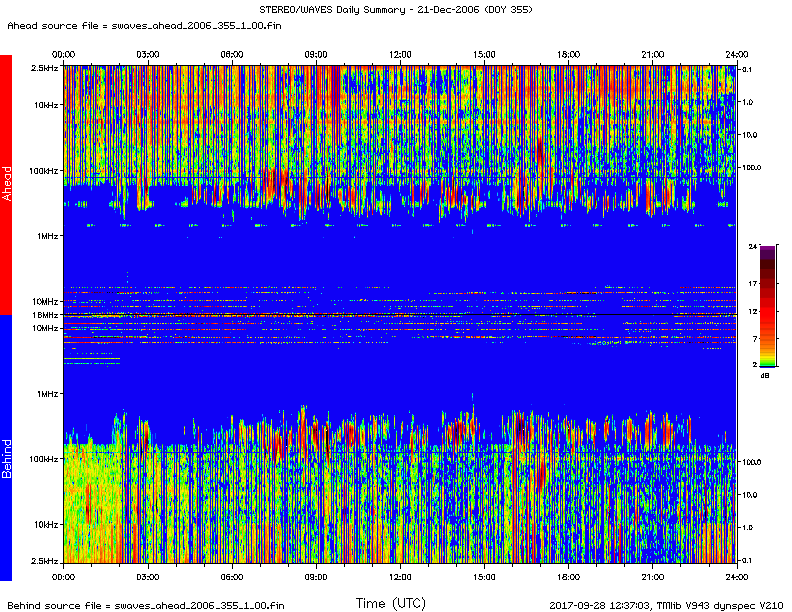This screenshot has height=612, width=792.
Task: Click the Behind panel's 10MHz frequency label
Action: tap(45, 328)
